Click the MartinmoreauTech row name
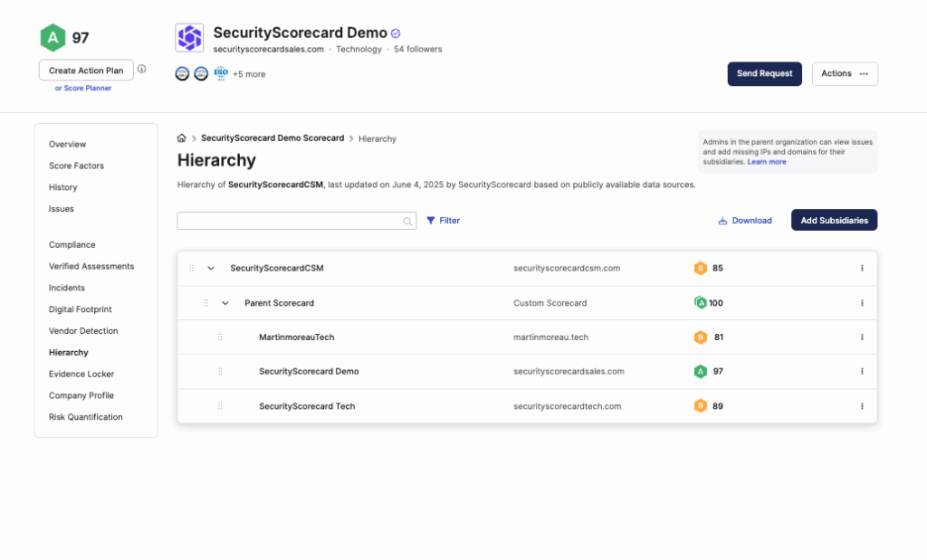This screenshot has height=560, width=927. coord(297,337)
